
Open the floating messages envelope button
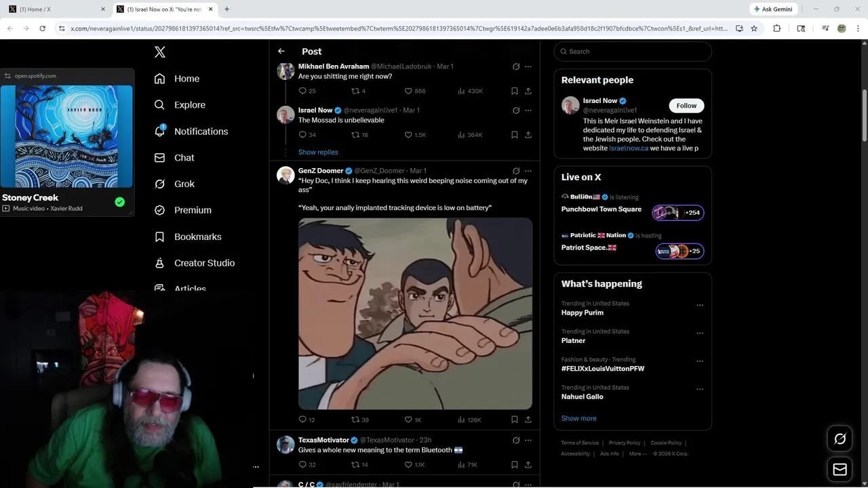pyautogui.click(x=840, y=470)
